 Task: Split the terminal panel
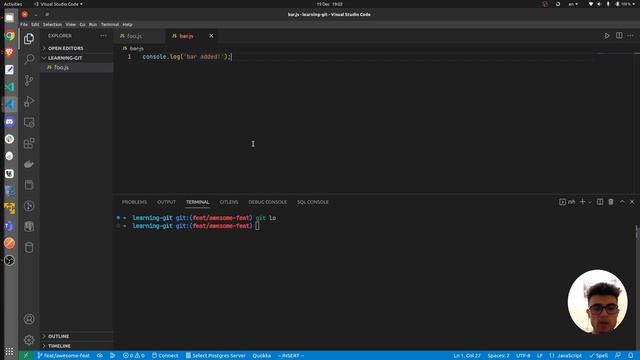(x=600, y=202)
